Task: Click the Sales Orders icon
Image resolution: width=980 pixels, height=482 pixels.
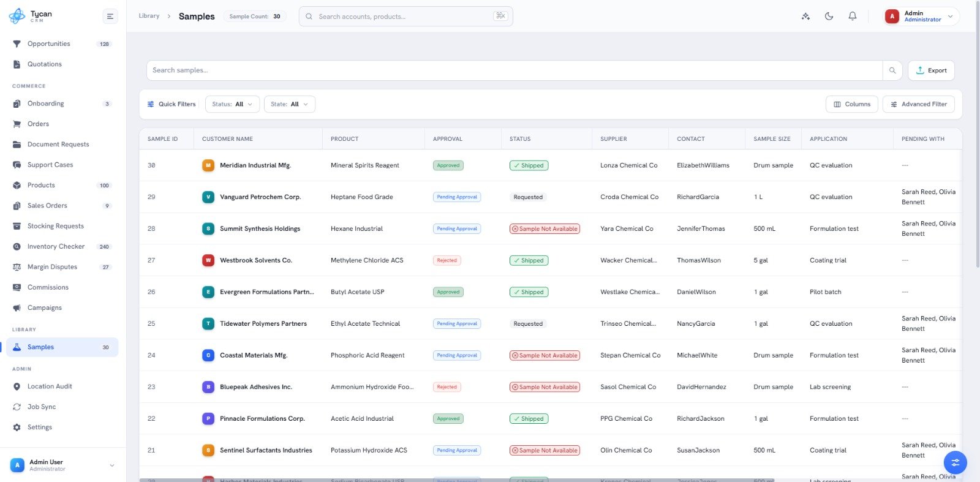Action: tap(17, 206)
